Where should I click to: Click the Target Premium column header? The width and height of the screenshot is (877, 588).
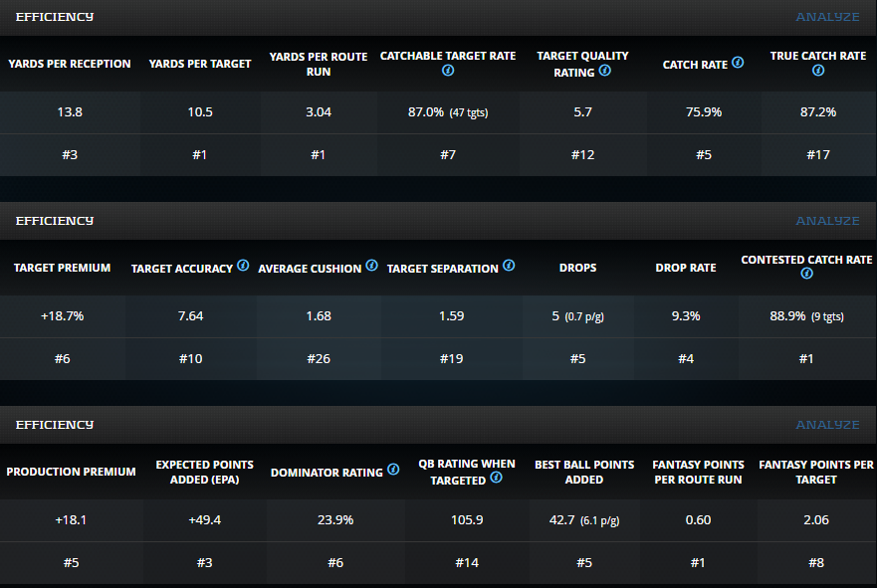(x=62, y=269)
